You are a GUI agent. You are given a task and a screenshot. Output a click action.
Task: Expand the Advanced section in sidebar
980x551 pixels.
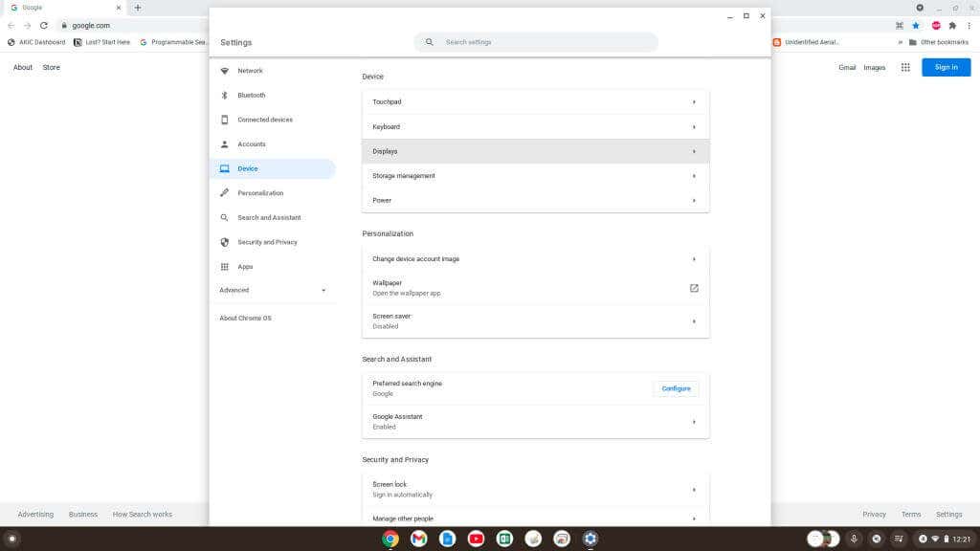(273, 290)
